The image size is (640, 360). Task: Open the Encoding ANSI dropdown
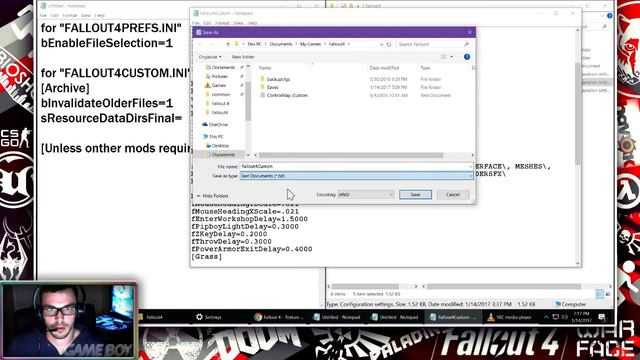[x=366, y=195]
